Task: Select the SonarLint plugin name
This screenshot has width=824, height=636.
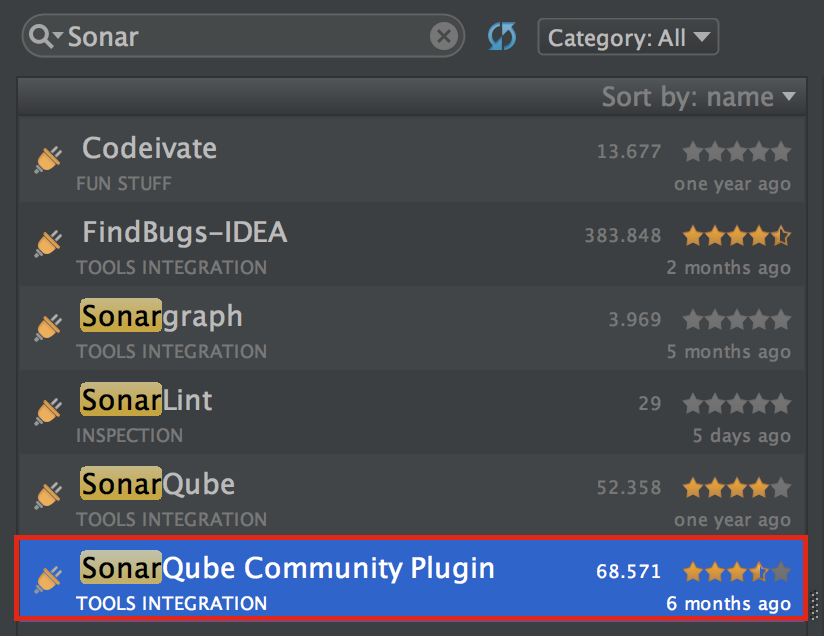Action: point(146,401)
